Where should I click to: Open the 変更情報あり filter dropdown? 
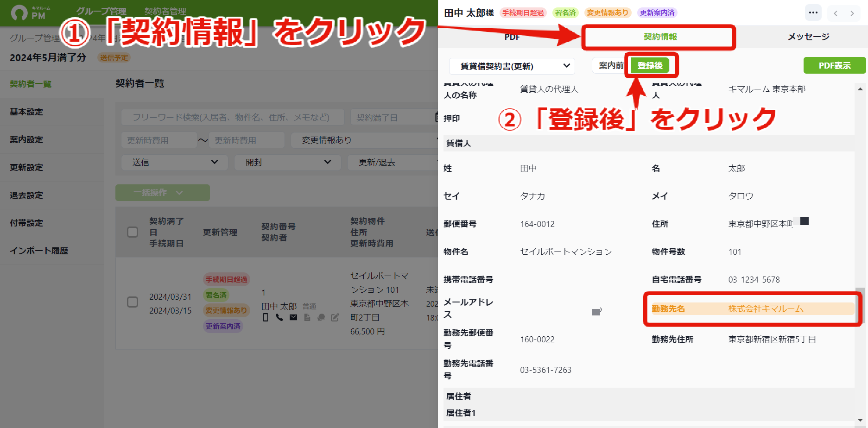click(364, 140)
